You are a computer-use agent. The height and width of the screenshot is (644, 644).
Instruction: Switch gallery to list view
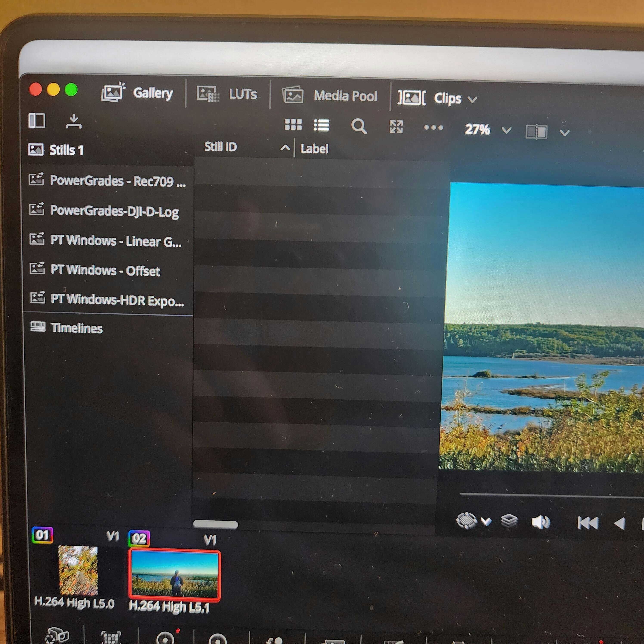[321, 125]
